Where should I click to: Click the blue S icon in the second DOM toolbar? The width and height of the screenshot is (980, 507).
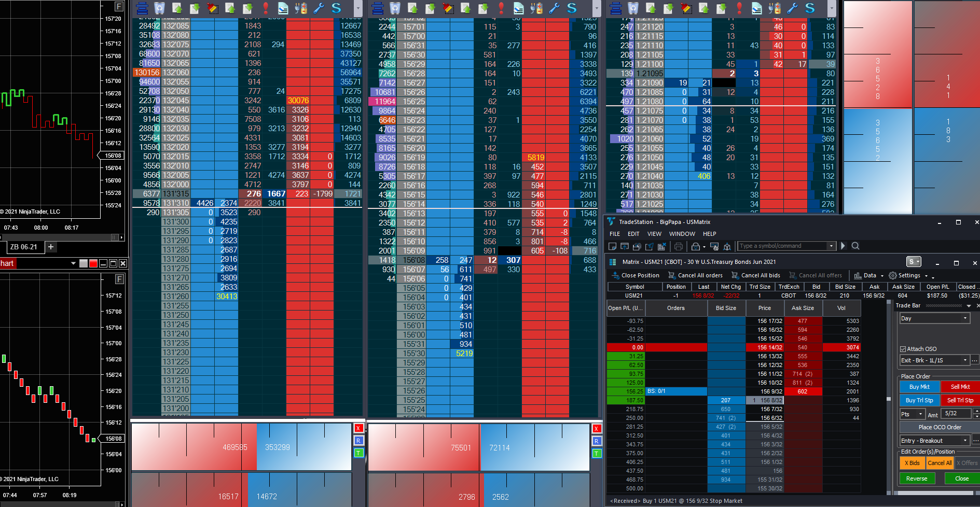(x=572, y=8)
